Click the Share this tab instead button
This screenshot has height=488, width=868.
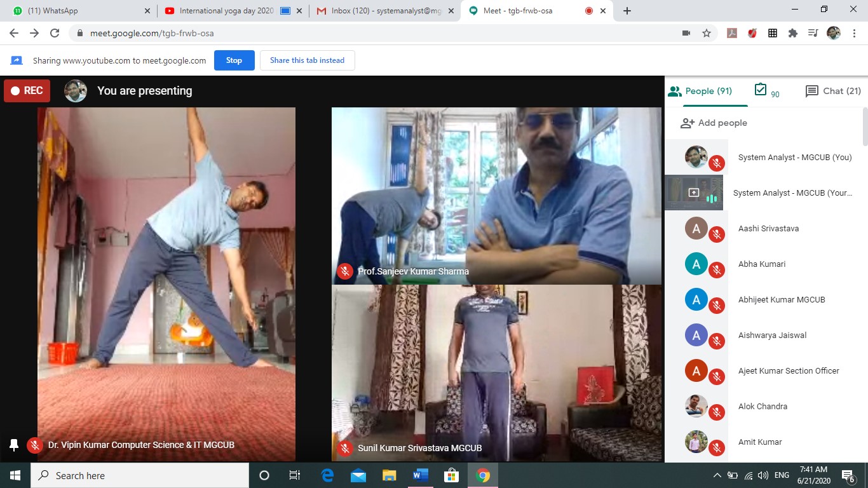[x=307, y=60]
